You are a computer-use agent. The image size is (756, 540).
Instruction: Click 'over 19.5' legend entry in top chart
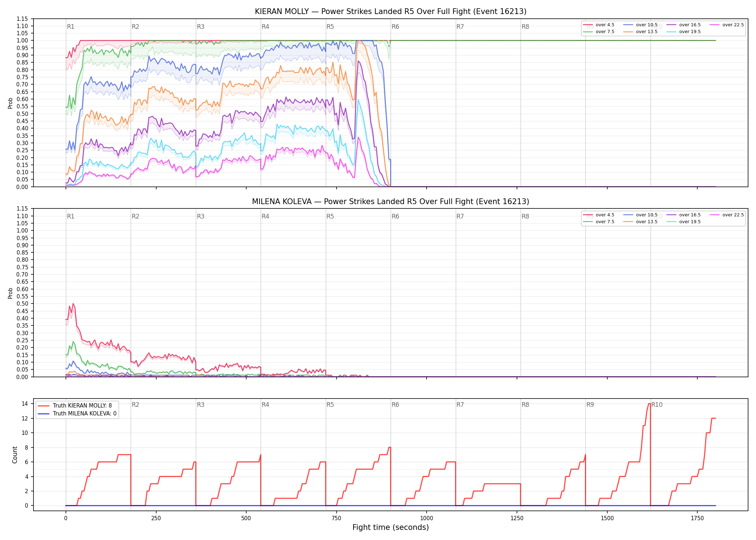[684, 32]
